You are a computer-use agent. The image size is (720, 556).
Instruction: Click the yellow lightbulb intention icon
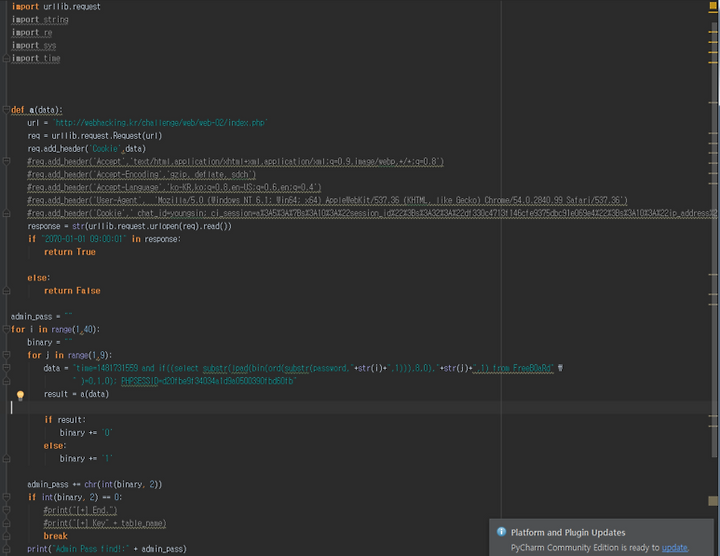pos(20,395)
